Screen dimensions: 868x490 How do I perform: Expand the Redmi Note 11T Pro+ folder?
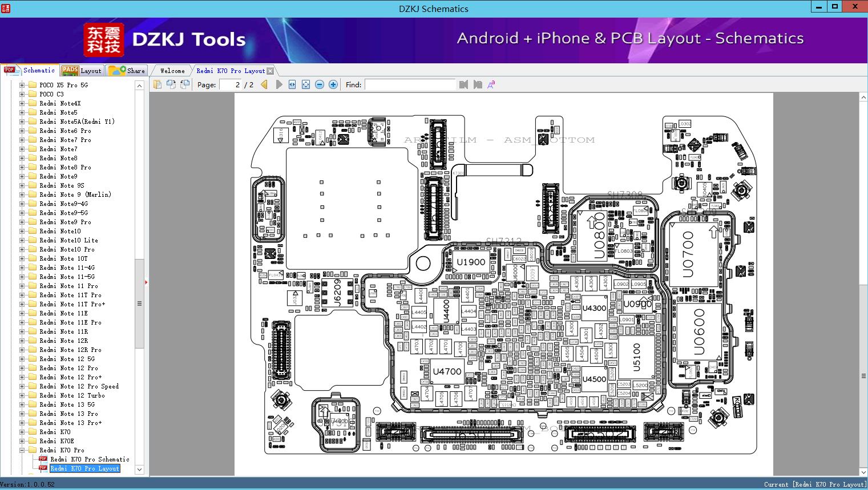(22, 304)
